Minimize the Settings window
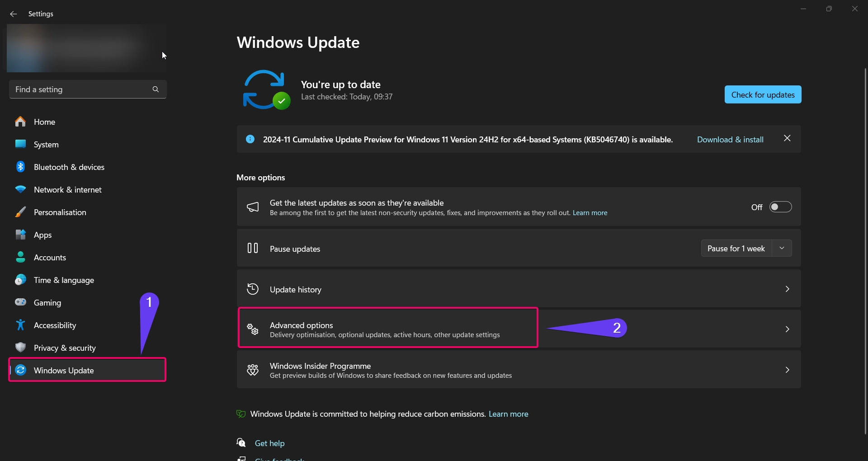Viewport: 868px width, 461px height. pos(803,9)
